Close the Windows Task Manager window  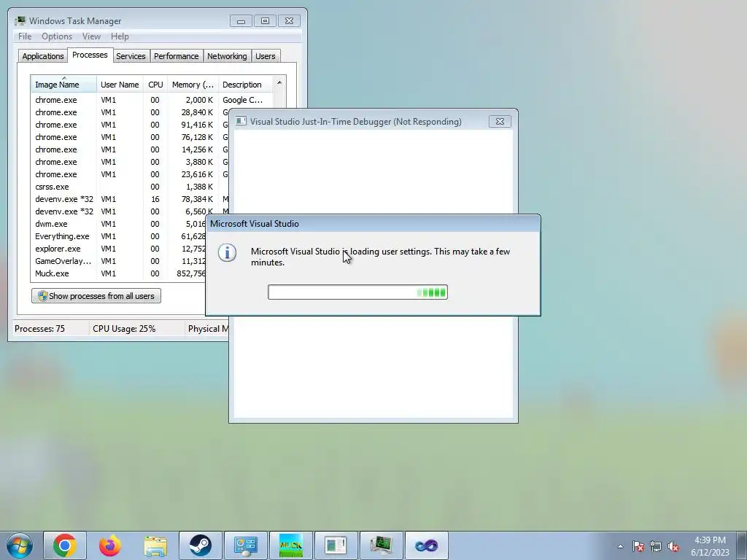click(x=289, y=21)
